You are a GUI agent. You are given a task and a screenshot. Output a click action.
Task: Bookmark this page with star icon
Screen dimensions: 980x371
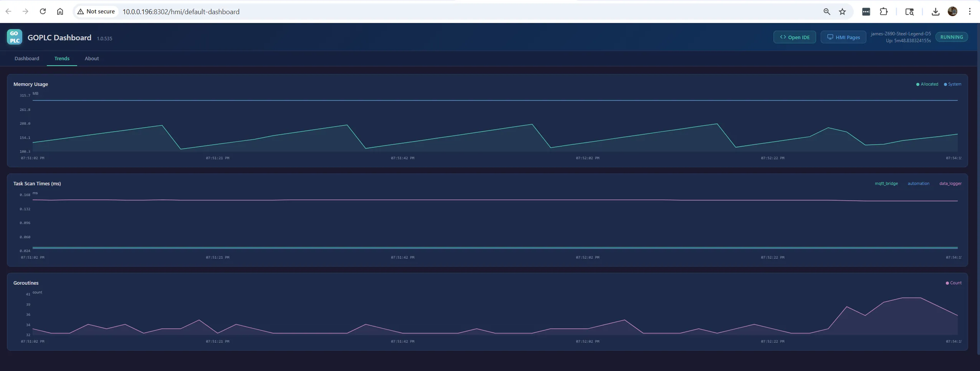click(x=842, y=12)
